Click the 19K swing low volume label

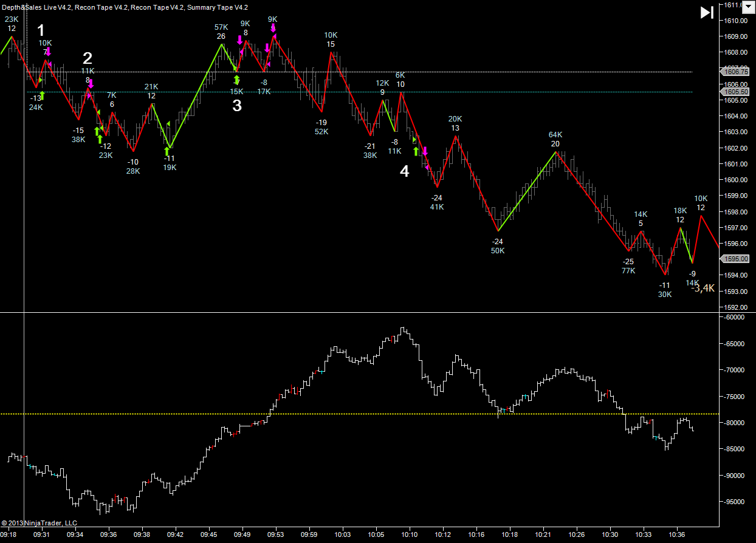170,168
